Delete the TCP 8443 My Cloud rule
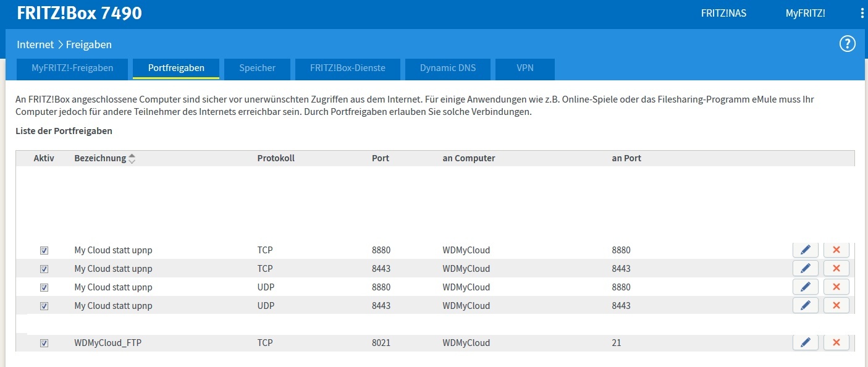 coord(836,268)
